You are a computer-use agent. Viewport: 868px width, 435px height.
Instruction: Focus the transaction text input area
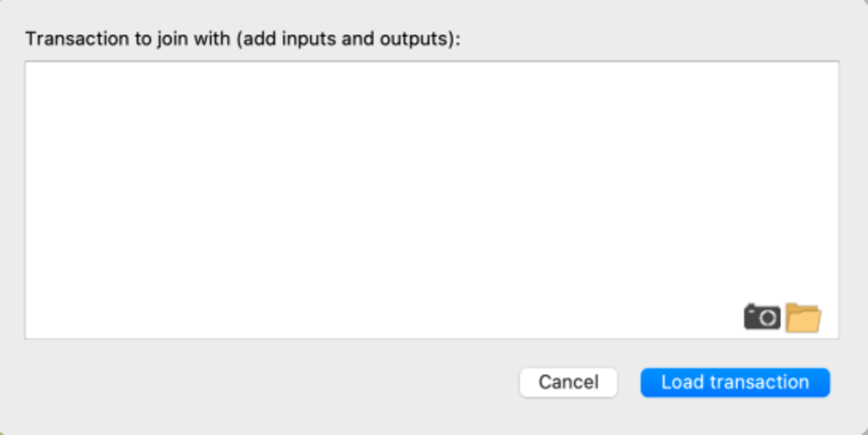(432, 199)
